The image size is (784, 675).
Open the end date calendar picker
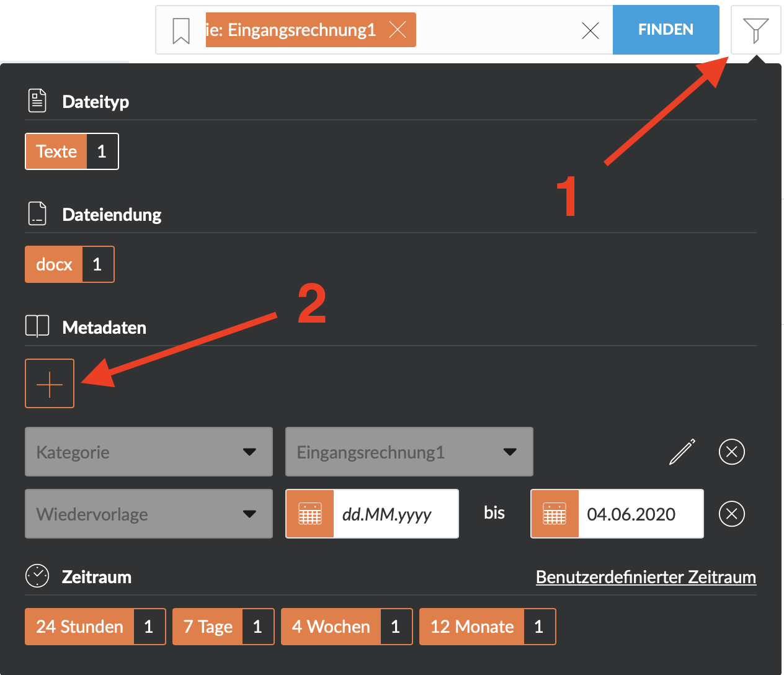click(x=555, y=514)
